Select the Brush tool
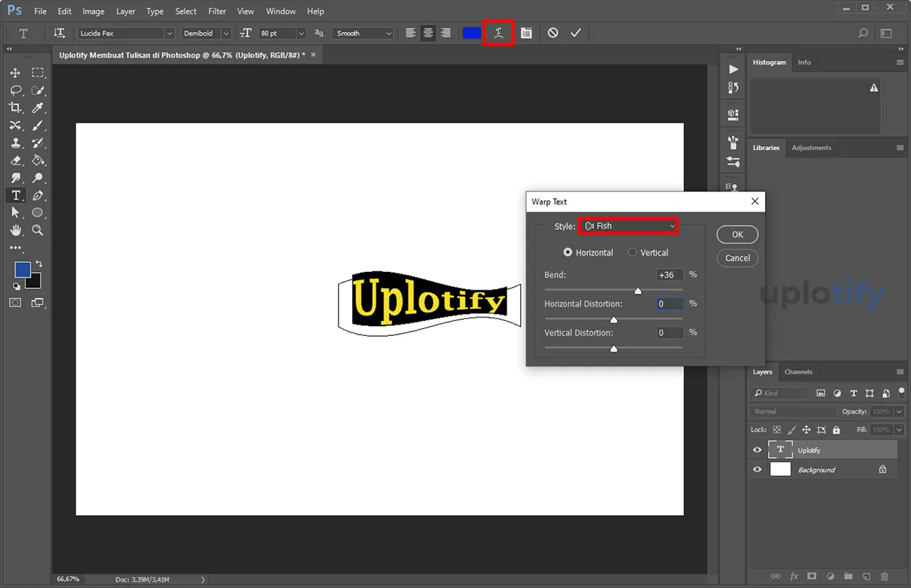Viewport: 911px width, 588px height. (x=38, y=125)
